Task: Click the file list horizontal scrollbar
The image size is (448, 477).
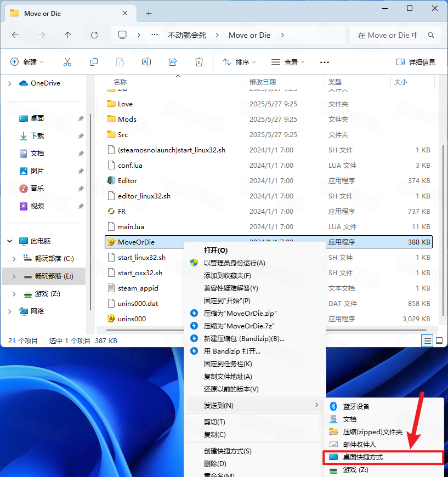Action: pyautogui.click(x=266, y=330)
